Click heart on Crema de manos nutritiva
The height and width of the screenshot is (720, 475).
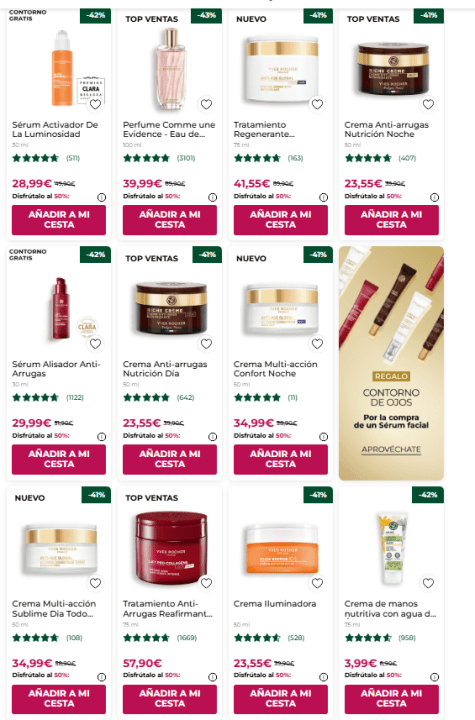(428, 583)
